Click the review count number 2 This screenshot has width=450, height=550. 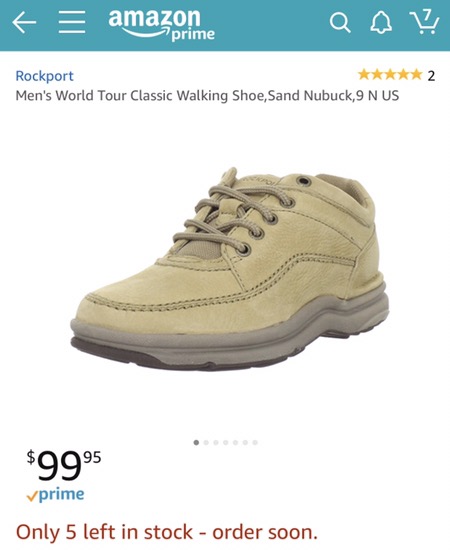pos(431,75)
